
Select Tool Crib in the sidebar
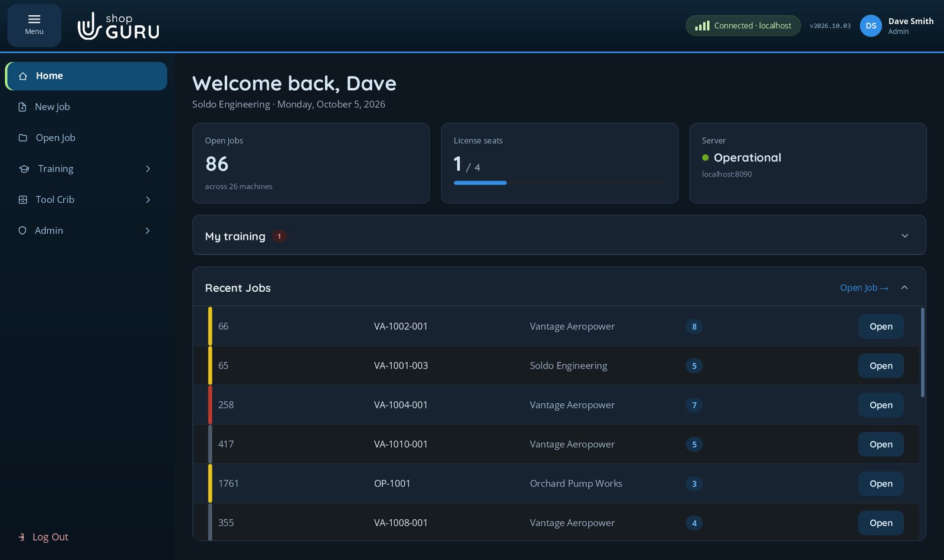click(86, 200)
